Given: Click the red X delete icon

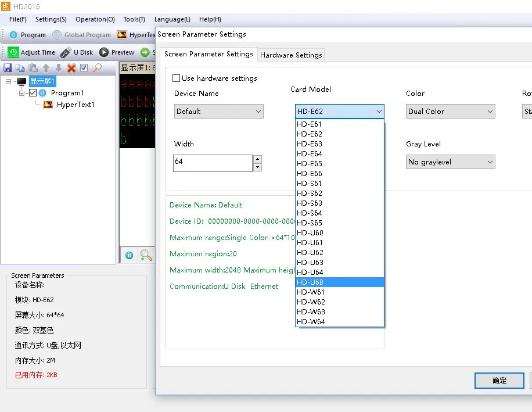Looking at the screenshot, I should tap(71, 68).
